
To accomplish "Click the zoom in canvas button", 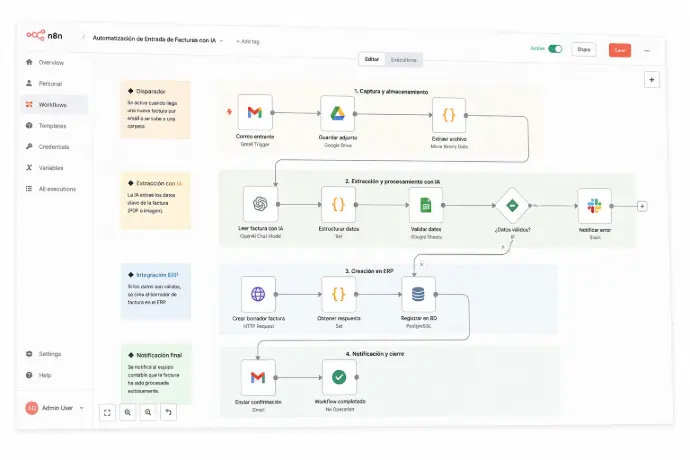I will pos(128,412).
